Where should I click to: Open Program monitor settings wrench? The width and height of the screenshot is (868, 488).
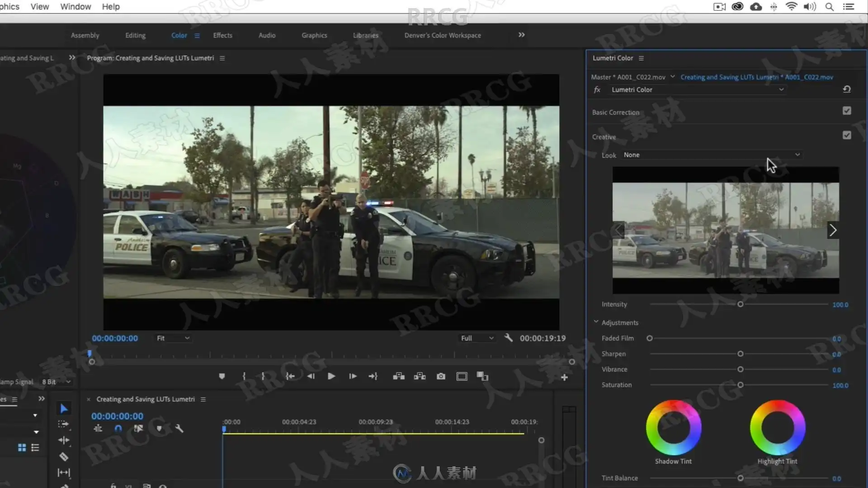tap(508, 338)
